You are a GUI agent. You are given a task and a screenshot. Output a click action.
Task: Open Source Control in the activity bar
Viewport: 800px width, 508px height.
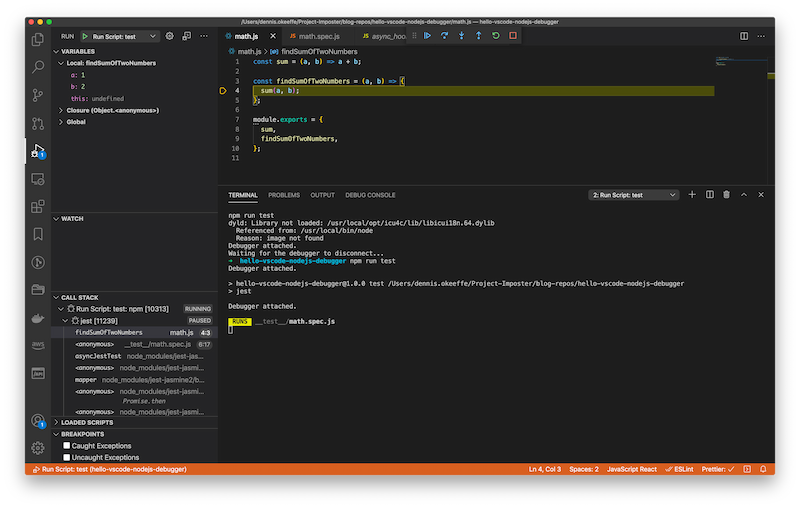[38, 95]
